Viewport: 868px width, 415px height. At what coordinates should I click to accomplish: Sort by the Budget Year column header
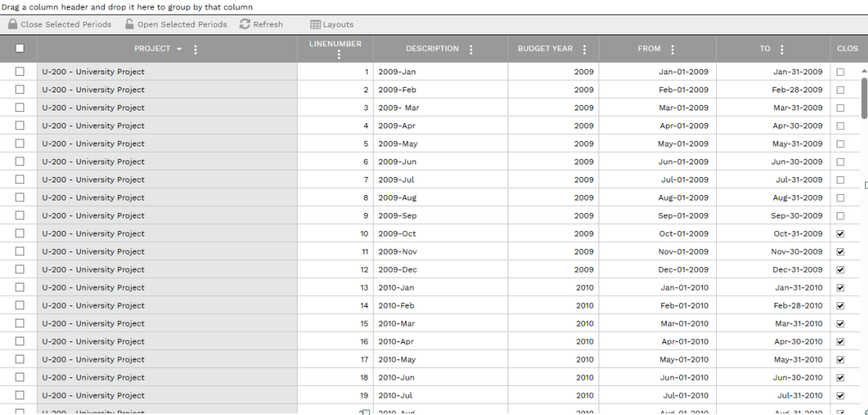click(x=544, y=49)
